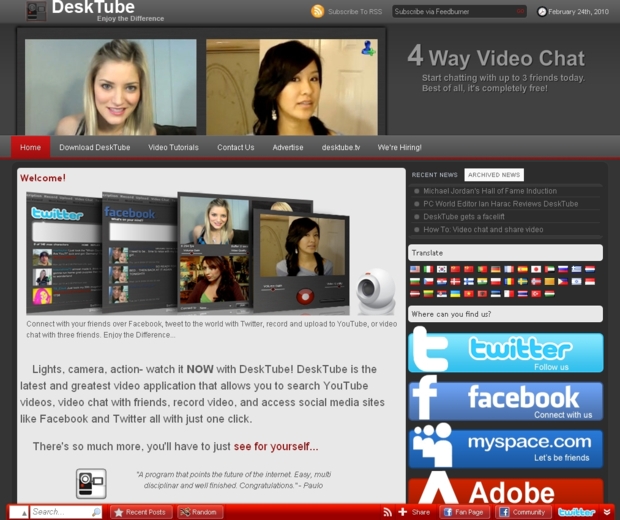620x520 pixels.
Task: Open How To: Video chat and share video
Action: coord(483,229)
